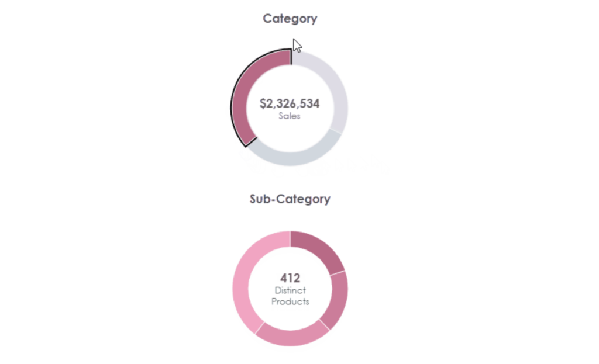Click the 412 distinct products count
Viewport: 599px width, 364px height.
[x=290, y=278]
